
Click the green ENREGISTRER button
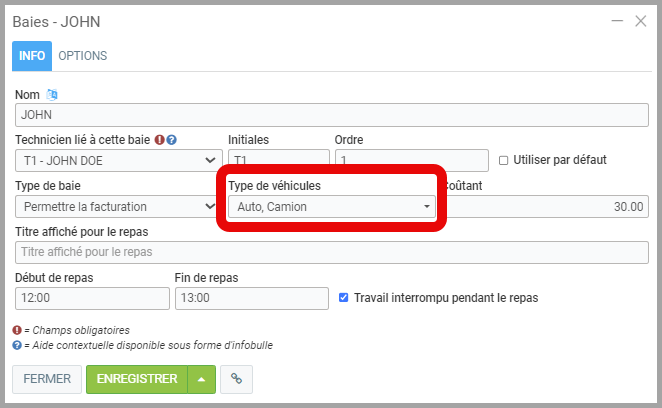(137, 379)
